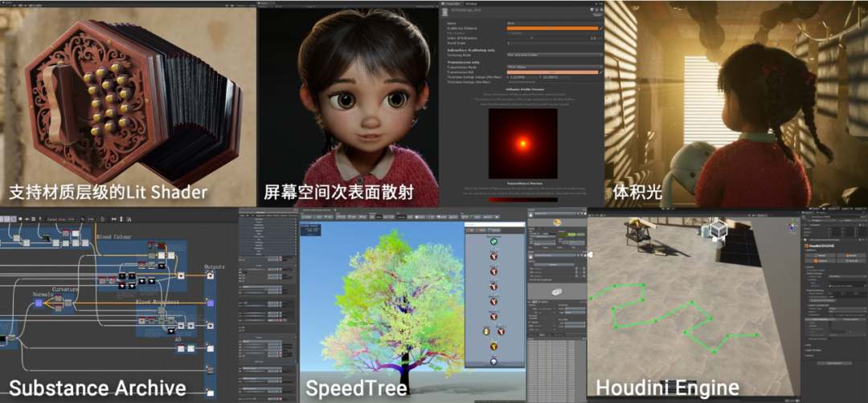Screen dimensions: 868x403
Task: Click the orange Scattering Distance color swatch
Action: 552,28
